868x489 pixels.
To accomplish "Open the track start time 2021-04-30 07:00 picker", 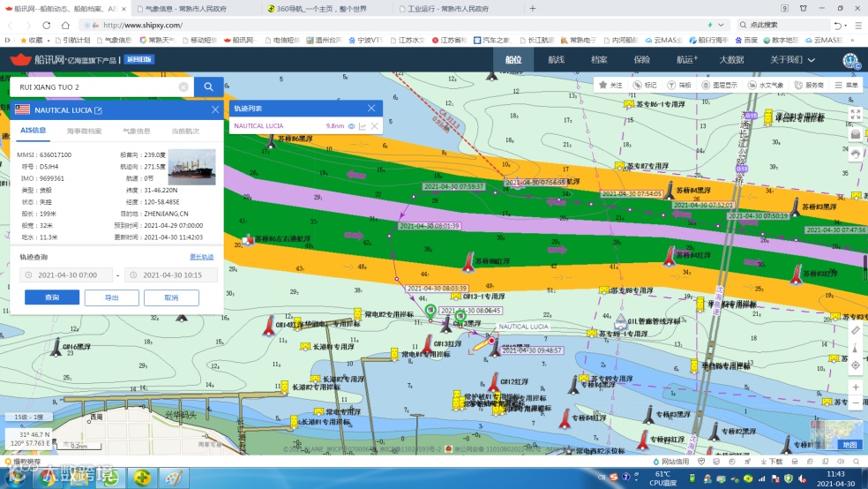I will 66,275.
